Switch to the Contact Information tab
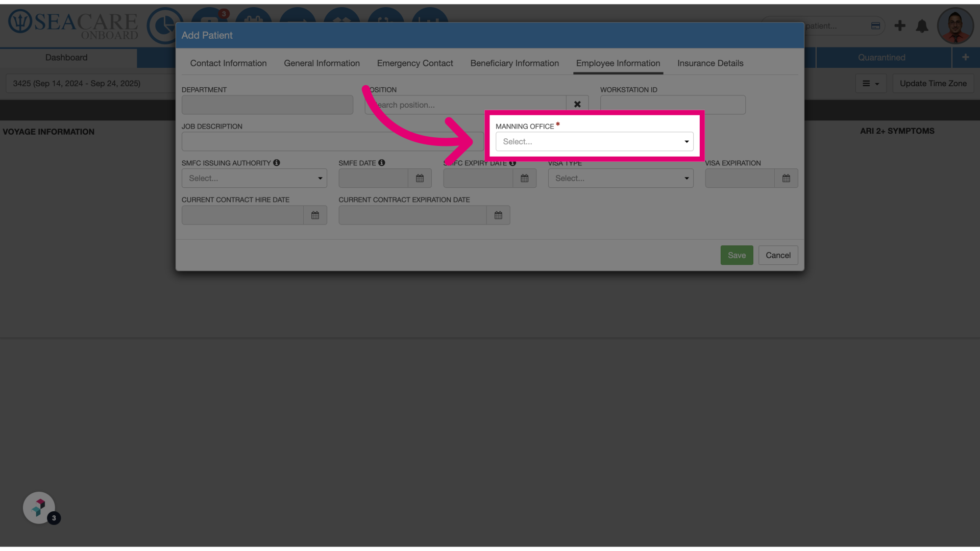 (x=228, y=63)
